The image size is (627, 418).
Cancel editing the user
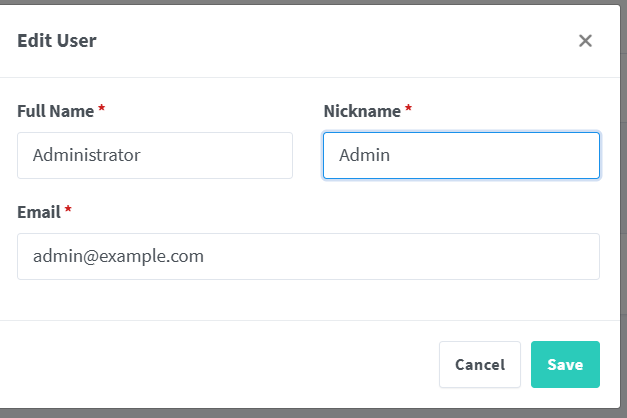click(480, 364)
